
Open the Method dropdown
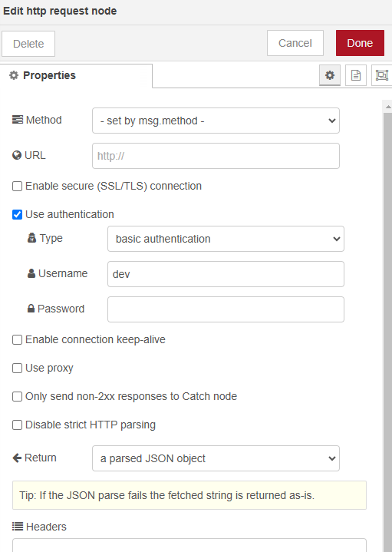click(x=216, y=121)
